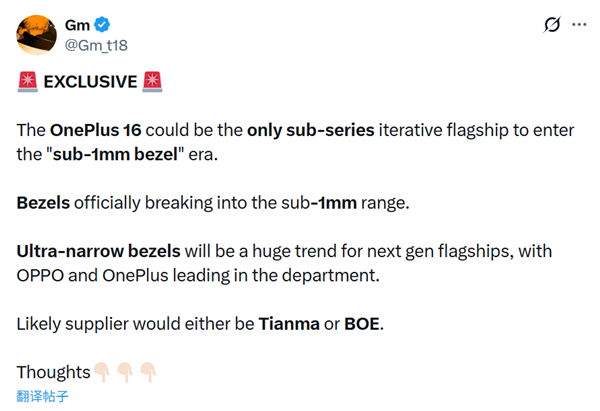Click the Grok slashed-circle icon
The width and height of the screenshot is (600, 411).
[x=549, y=23]
